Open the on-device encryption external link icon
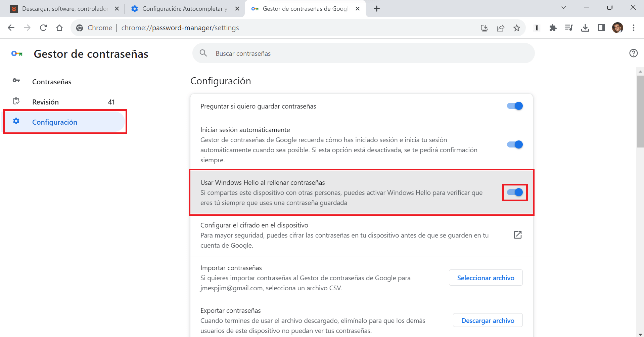Viewport: 644px width, 337px height. coord(518,235)
